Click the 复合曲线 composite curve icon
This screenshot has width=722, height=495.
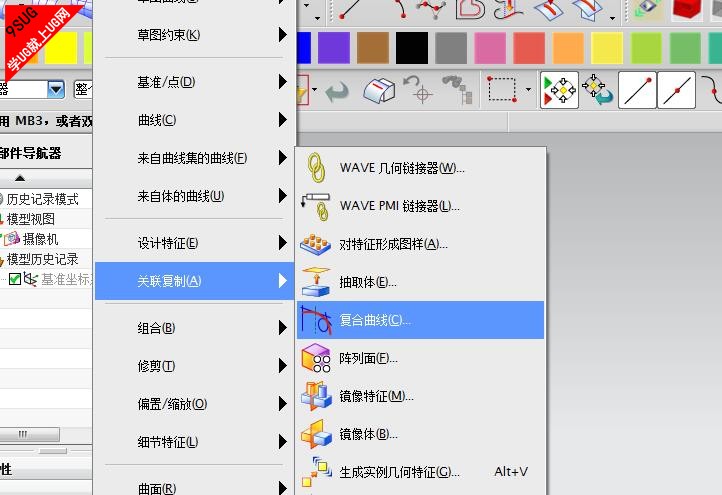tap(316, 320)
